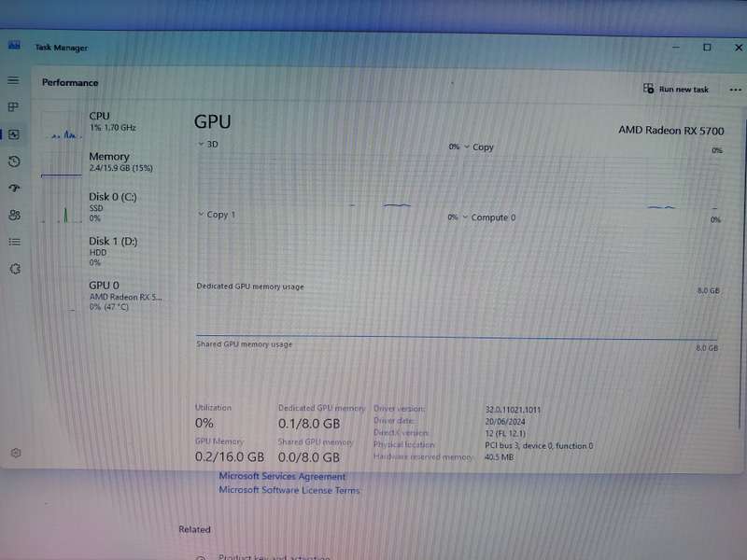
Task: Click the 0.0/8.0 GB shared memory value
Action: 309,457
